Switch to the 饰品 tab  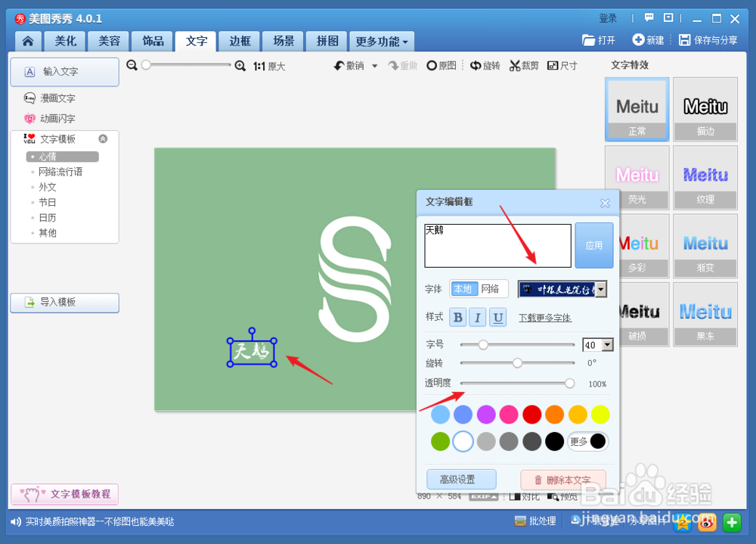(x=153, y=41)
